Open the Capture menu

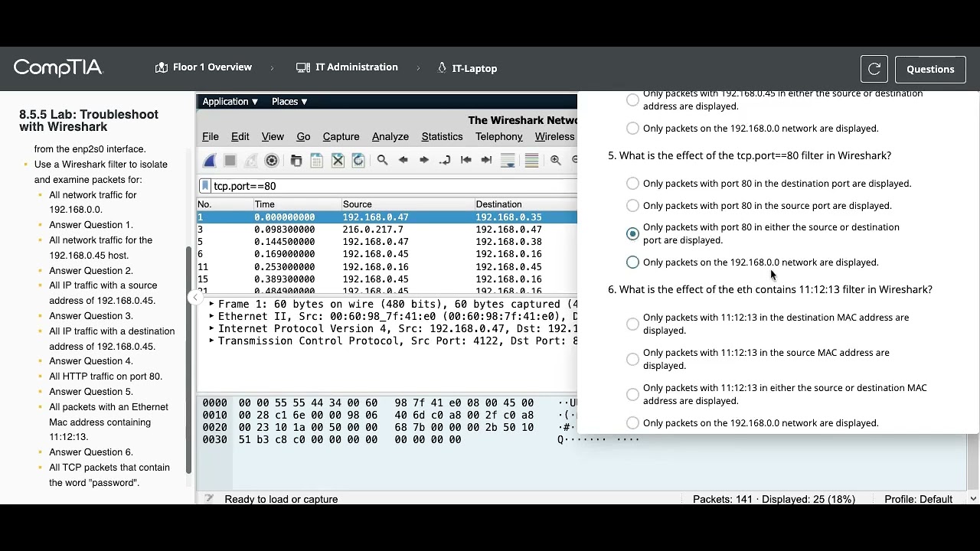(x=341, y=137)
